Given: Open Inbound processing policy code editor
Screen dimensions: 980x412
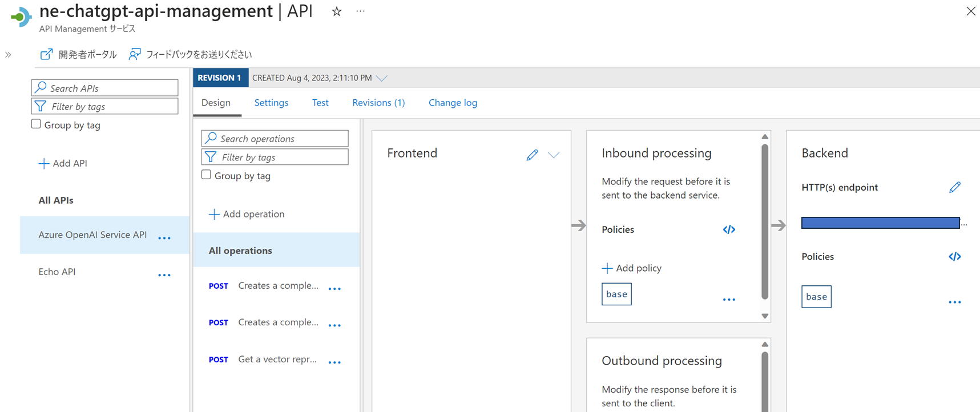Looking at the screenshot, I should click(x=729, y=229).
